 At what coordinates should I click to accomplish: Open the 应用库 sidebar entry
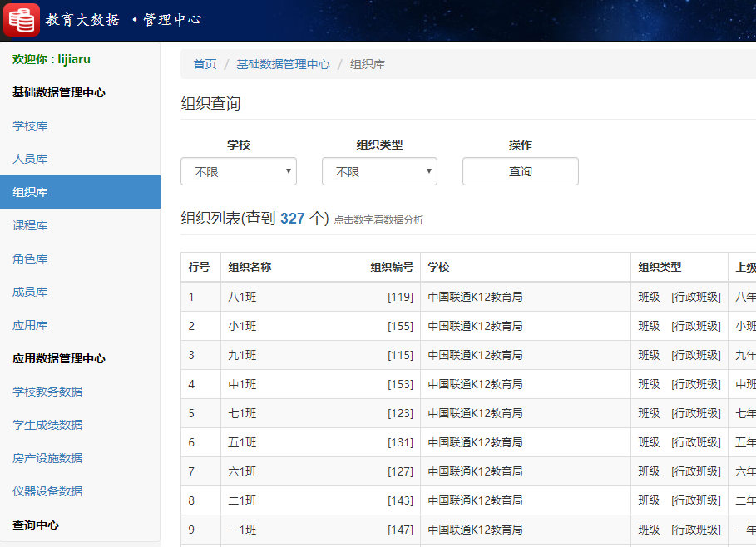tap(30, 325)
